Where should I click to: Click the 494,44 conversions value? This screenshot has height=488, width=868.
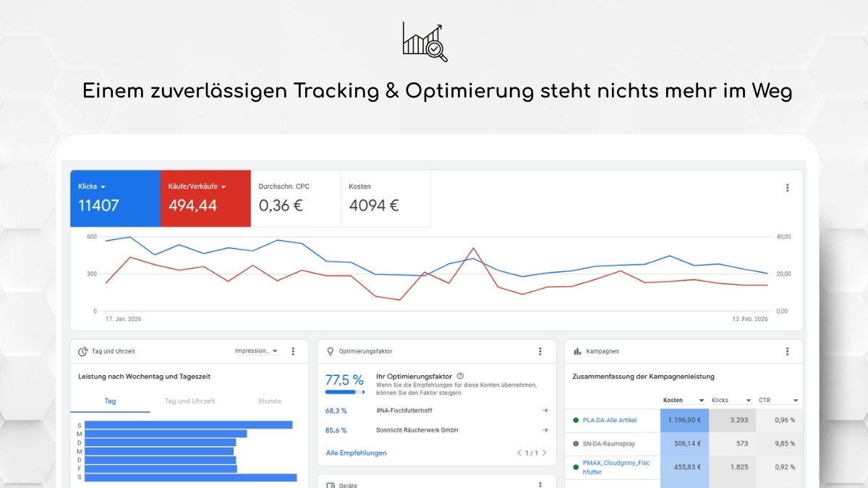click(192, 205)
